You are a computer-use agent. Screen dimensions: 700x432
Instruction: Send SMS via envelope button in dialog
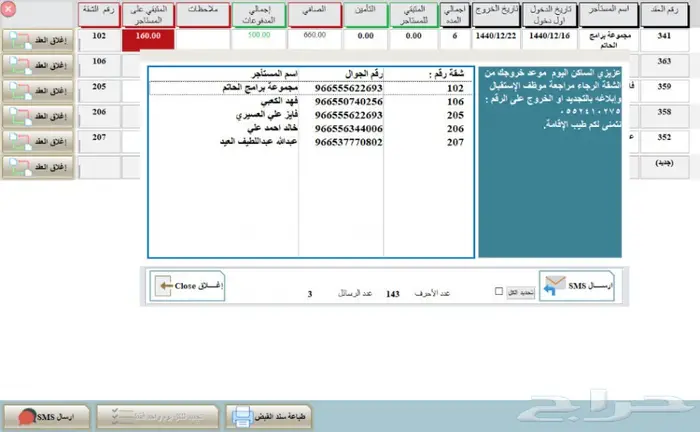[577, 286]
